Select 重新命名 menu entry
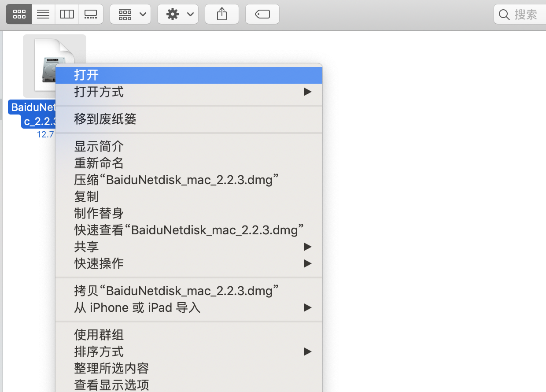546x392 pixels. click(x=189, y=163)
